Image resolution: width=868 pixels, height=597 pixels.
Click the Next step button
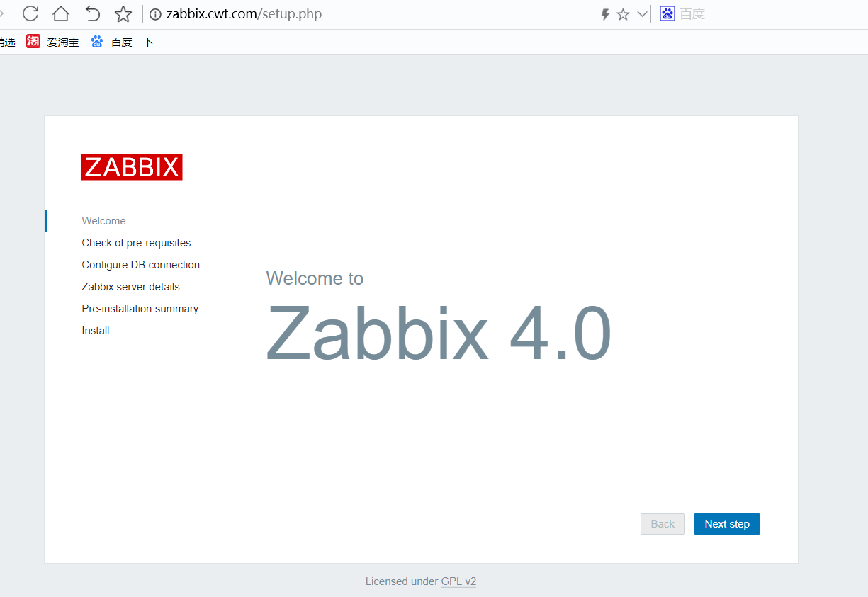tap(727, 524)
